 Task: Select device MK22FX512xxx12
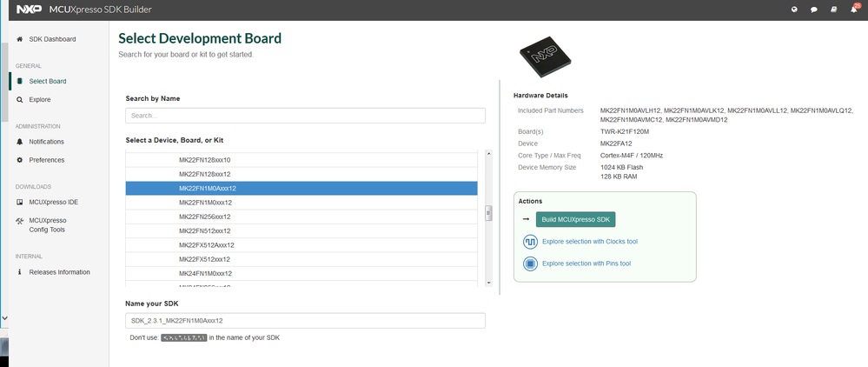pos(301,259)
